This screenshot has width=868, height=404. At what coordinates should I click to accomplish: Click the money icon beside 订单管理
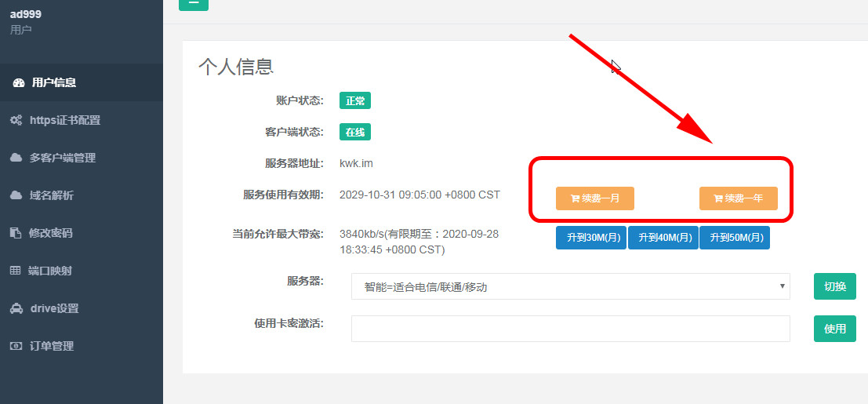16,346
